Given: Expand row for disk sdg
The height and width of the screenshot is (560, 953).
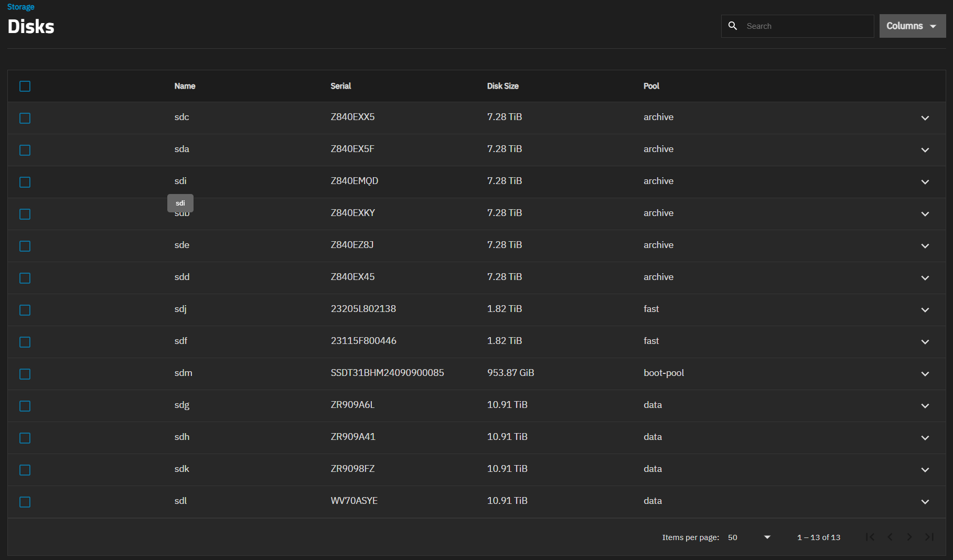Looking at the screenshot, I should click(x=925, y=406).
